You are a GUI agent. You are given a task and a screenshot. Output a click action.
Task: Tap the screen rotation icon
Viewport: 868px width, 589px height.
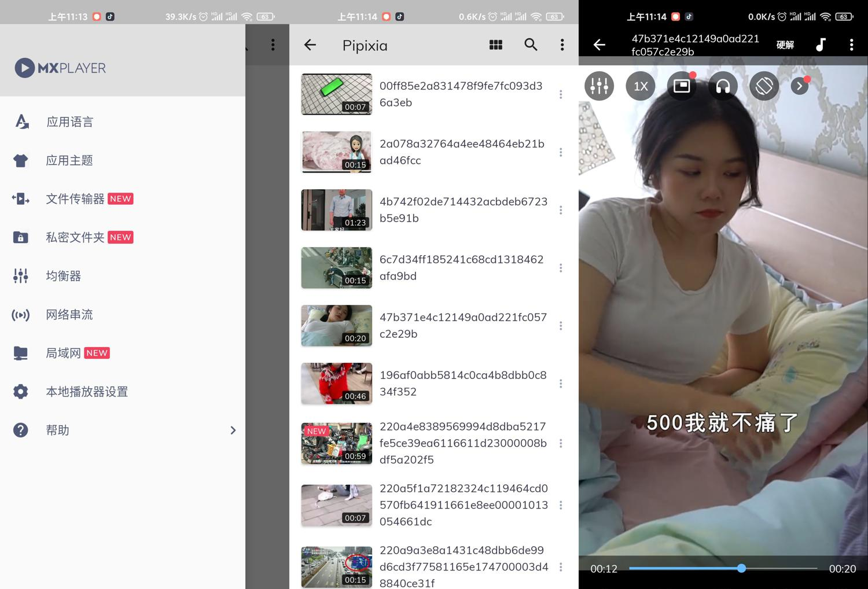click(x=764, y=86)
